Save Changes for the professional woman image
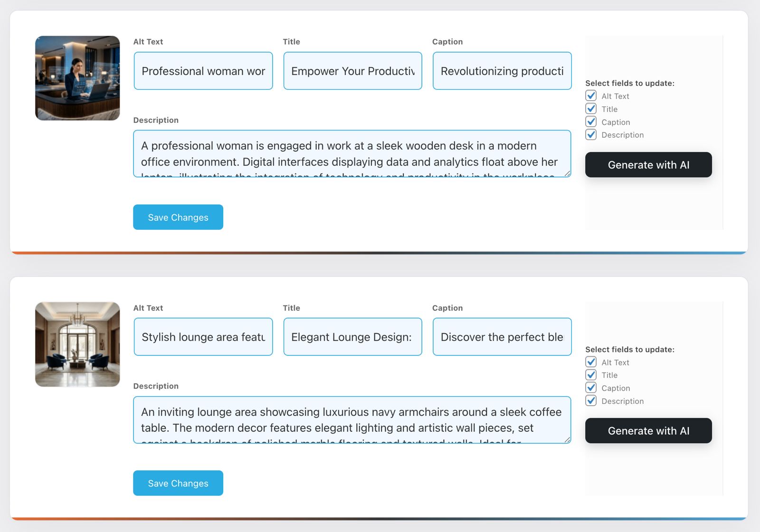 (x=178, y=217)
